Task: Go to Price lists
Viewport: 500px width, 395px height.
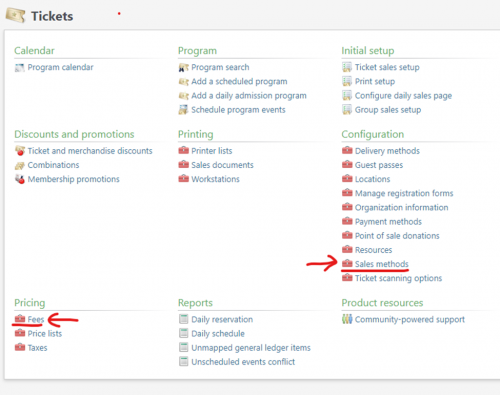Action: pyautogui.click(x=45, y=334)
